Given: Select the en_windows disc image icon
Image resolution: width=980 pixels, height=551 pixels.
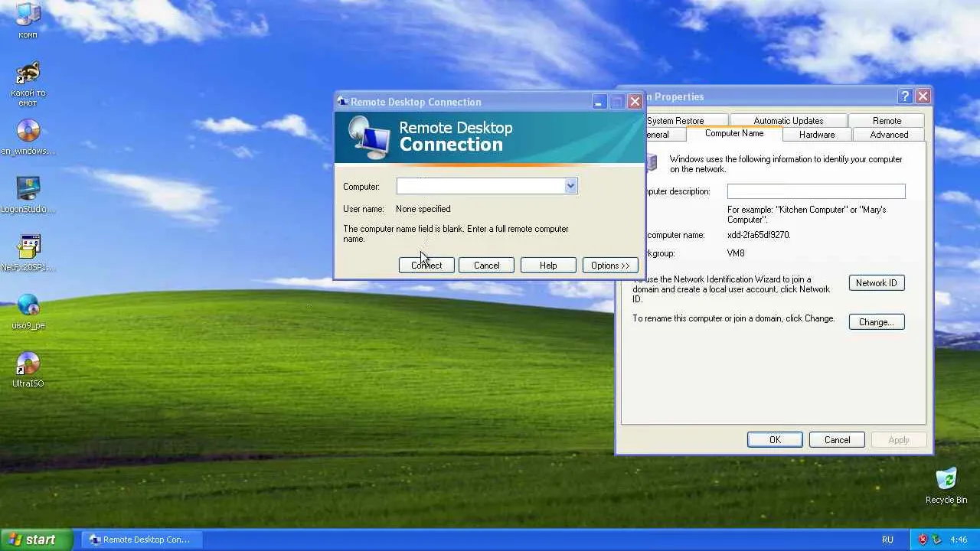Looking at the screenshot, I should [x=28, y=138].
